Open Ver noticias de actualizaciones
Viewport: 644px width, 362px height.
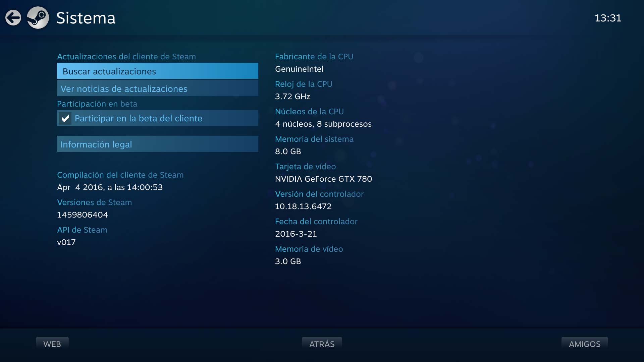(x=157, y=88)
